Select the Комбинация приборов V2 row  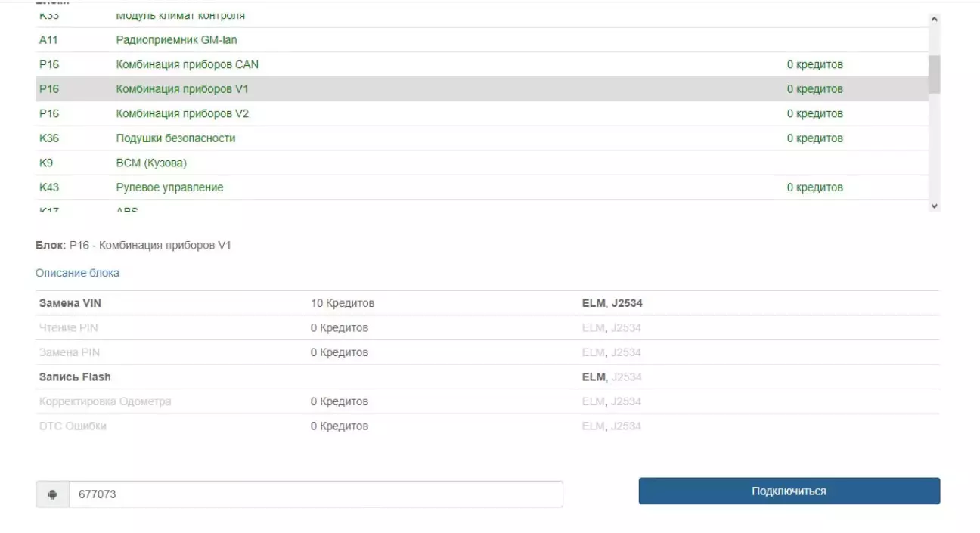click(x=482, y=113)
